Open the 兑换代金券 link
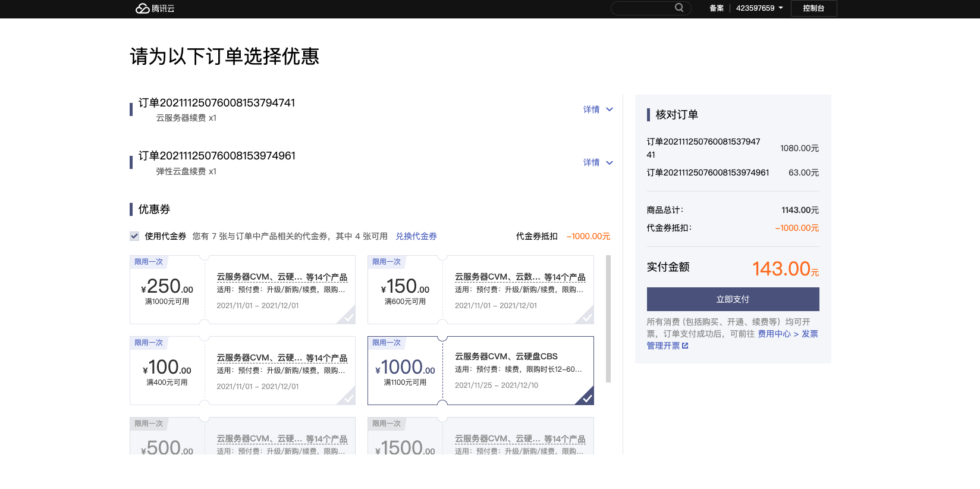 (416, 236)
